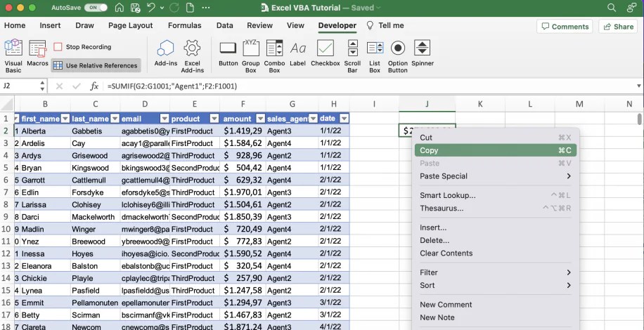Open the Add-ins dialog

[165, 53]
